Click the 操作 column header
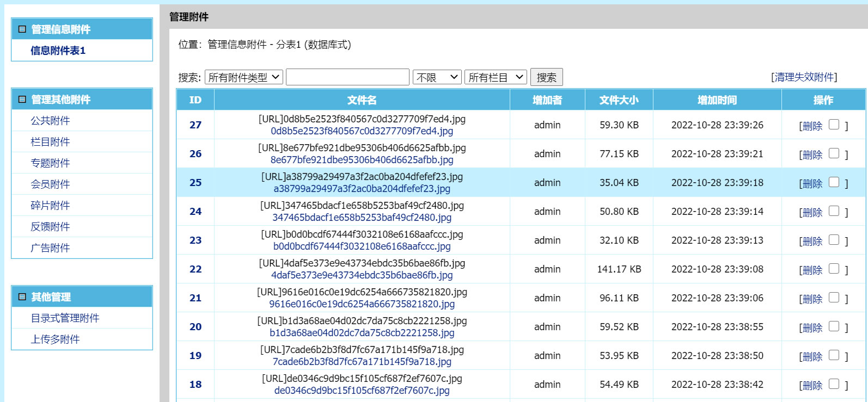The height and width of the screenshot is (402, 868). click(823, 100)
